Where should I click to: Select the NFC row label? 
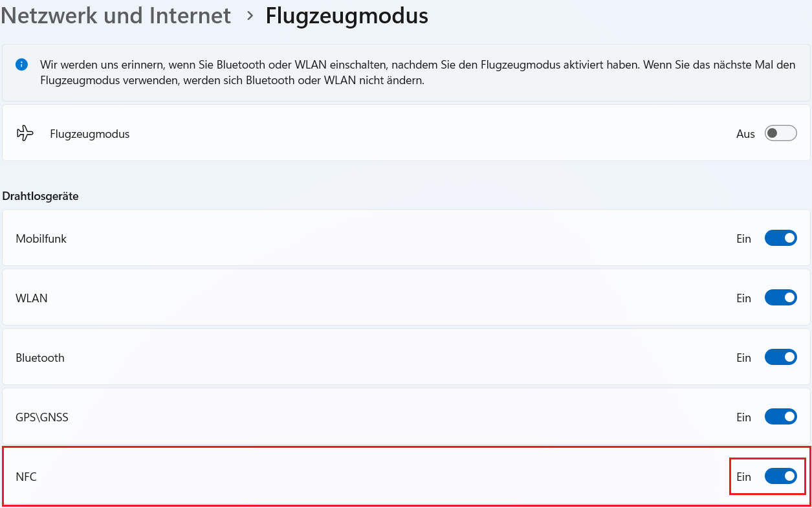point(26,477)
